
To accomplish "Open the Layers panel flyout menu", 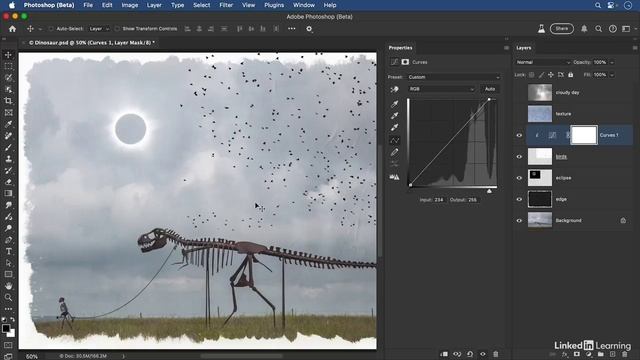I will (x=635, y=48).
